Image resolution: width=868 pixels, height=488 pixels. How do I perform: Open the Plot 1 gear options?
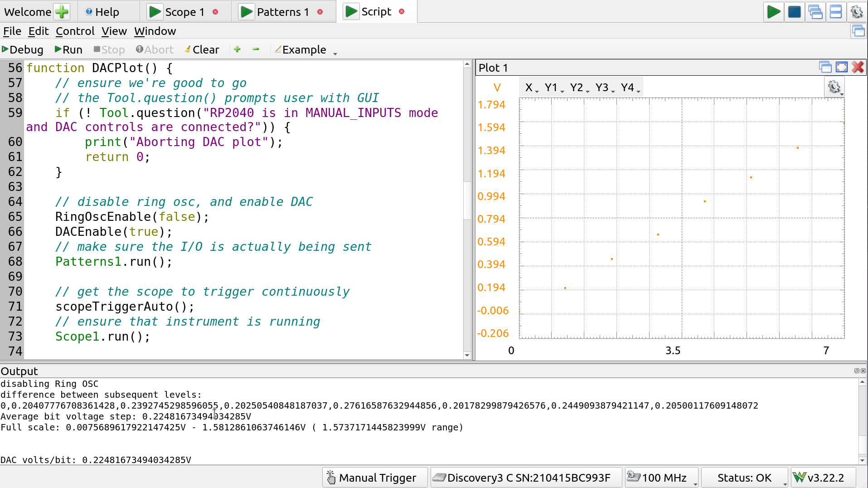[834, 87]
